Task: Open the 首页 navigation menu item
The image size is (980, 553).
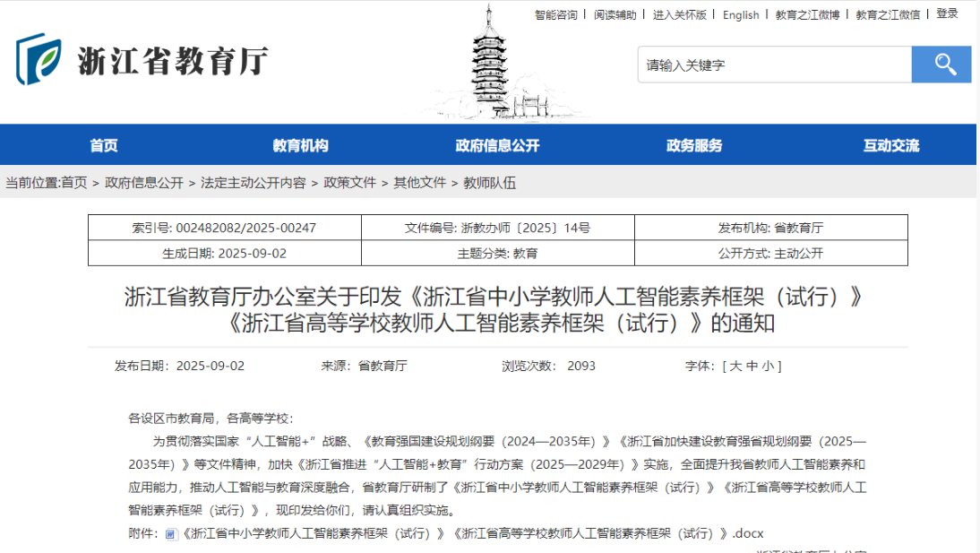Action: (x=103, y=145)
